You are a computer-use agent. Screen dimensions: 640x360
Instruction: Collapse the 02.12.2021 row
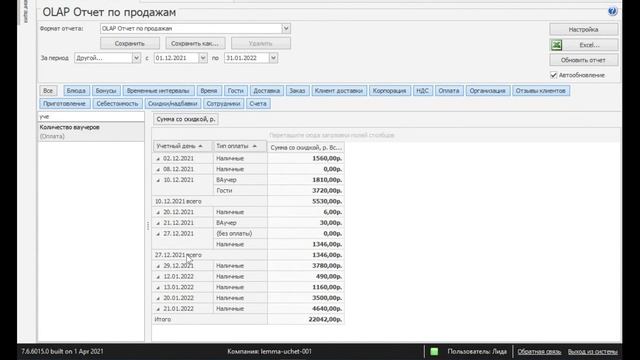pos(158,159)
